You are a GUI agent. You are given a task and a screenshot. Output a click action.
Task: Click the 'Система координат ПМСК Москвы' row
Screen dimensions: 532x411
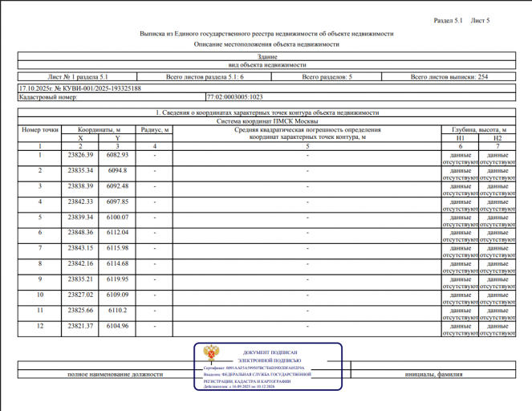click(x=267, y=121)
